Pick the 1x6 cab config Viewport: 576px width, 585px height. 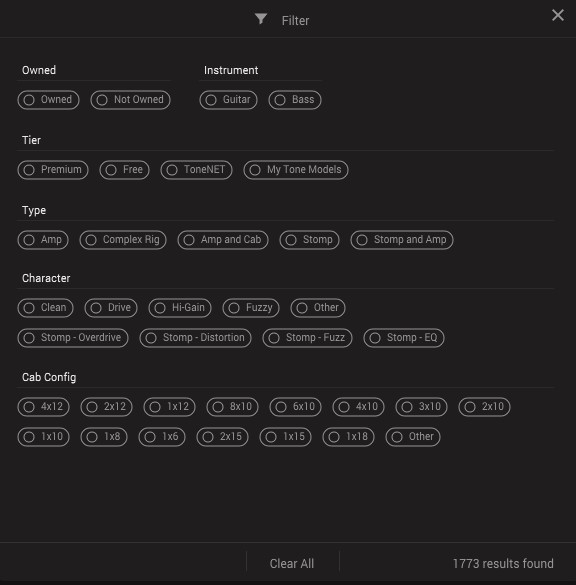coord(162,437)
